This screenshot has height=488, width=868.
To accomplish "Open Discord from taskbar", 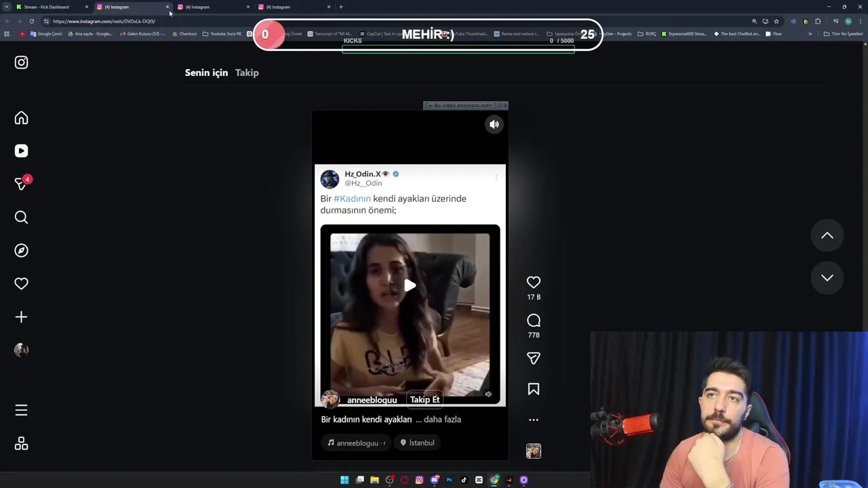I will pyautogui.click(x=434, y=480).
